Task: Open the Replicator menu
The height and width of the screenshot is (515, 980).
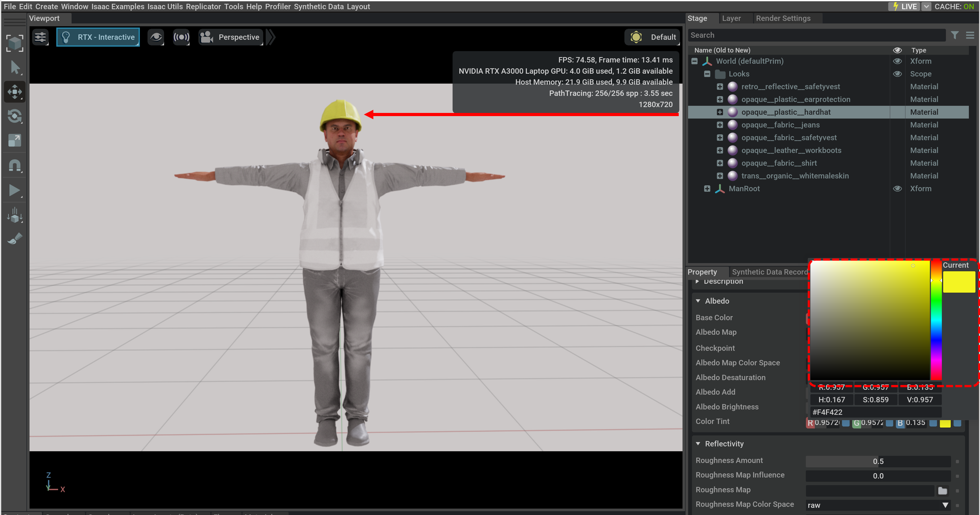Action: tap(203, 6)
